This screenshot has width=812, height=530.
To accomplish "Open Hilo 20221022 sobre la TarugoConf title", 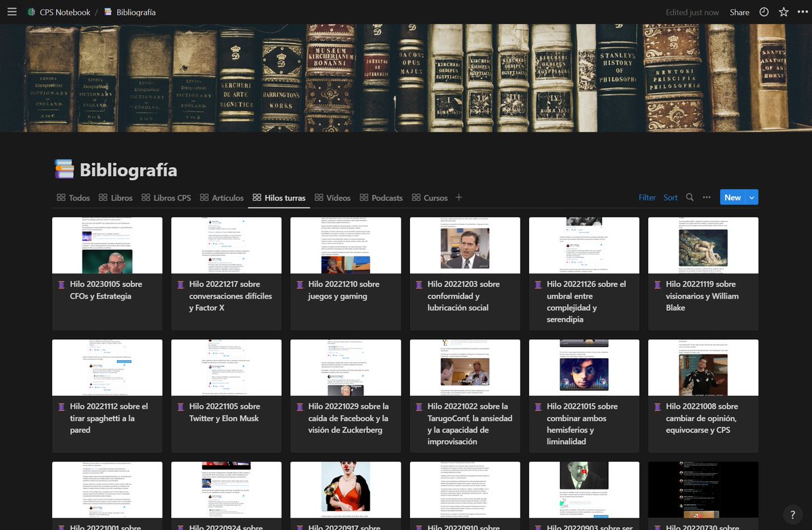I will [x=470, y=424].
